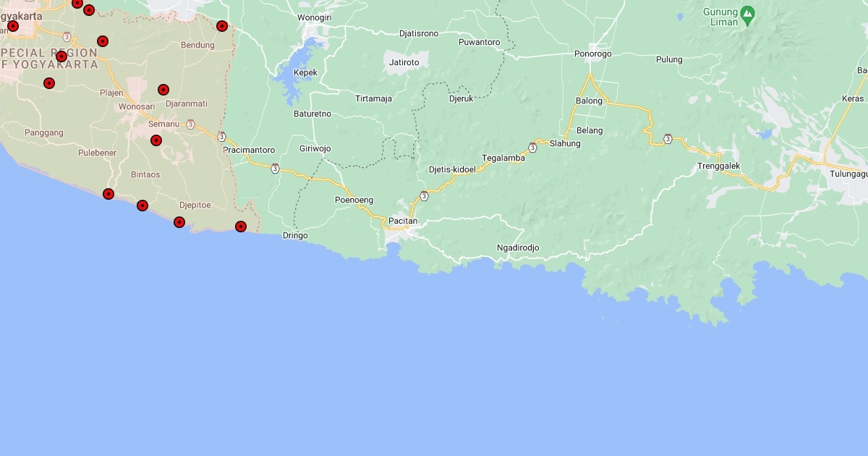Screen dimensions: 868x456
Task: Click the Pacitan town label
Action: [403, 221]
